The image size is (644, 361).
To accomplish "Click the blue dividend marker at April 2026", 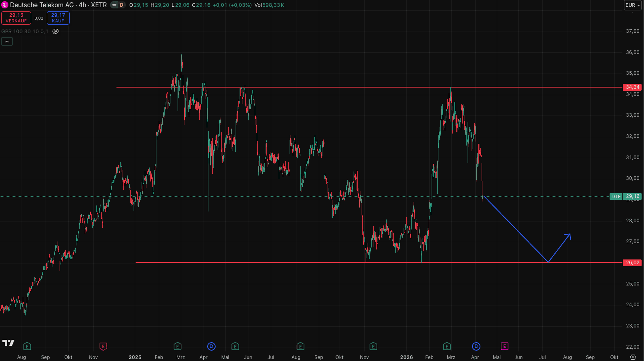I will [476, 346].
